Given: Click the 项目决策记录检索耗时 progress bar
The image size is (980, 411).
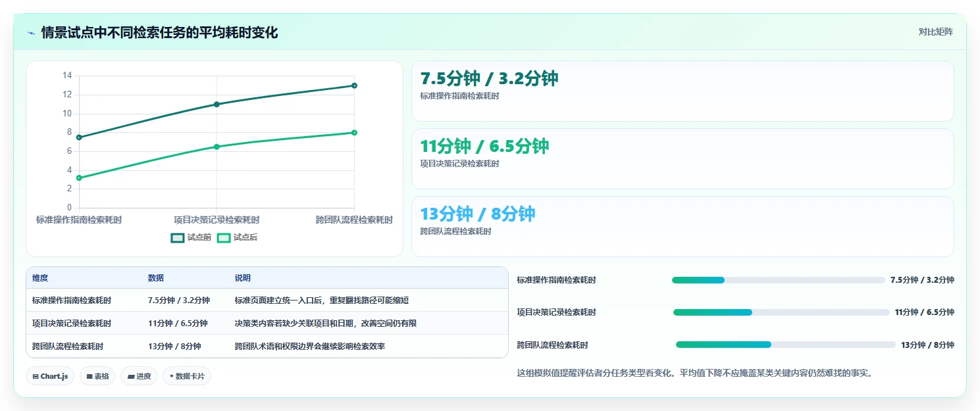Looking at the screenshot, I should click(x=781, y=312).
